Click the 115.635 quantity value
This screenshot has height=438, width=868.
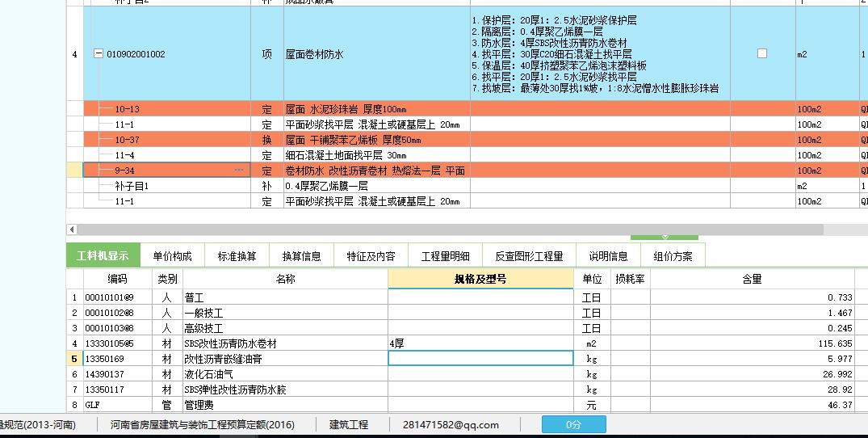[836, 344]
